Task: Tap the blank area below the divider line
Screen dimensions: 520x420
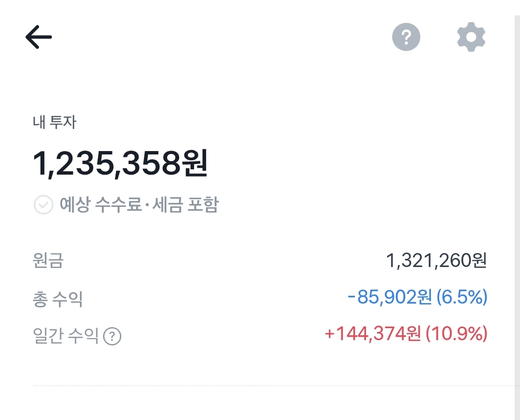Action: pyautogui.click(x=260, y=404)
